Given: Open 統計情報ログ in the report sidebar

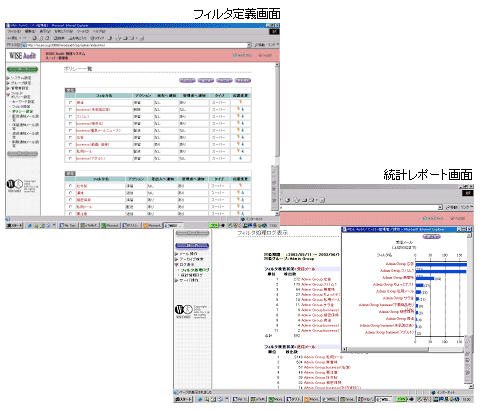Looking at the screenshot, I should (x=192, y=275).
